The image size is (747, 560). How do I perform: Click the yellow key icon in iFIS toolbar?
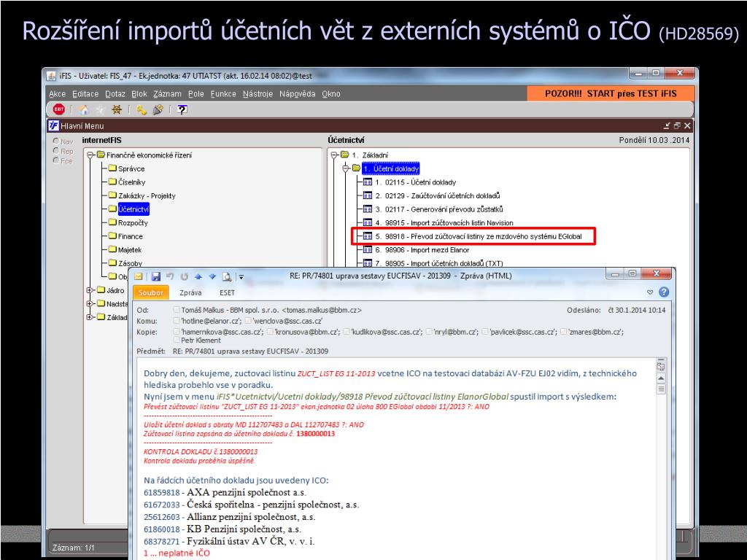pyautogui.click(x=142, y=109)
